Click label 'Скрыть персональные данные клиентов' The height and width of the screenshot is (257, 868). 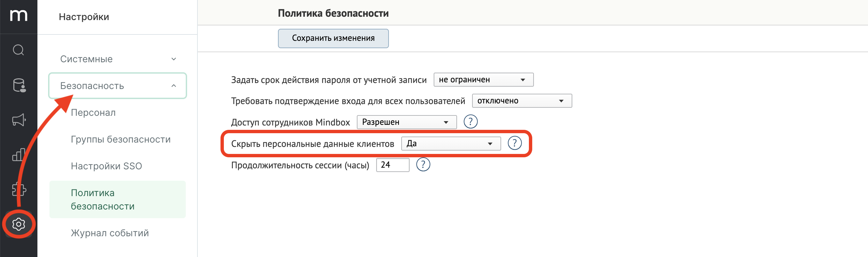(312, 144)
